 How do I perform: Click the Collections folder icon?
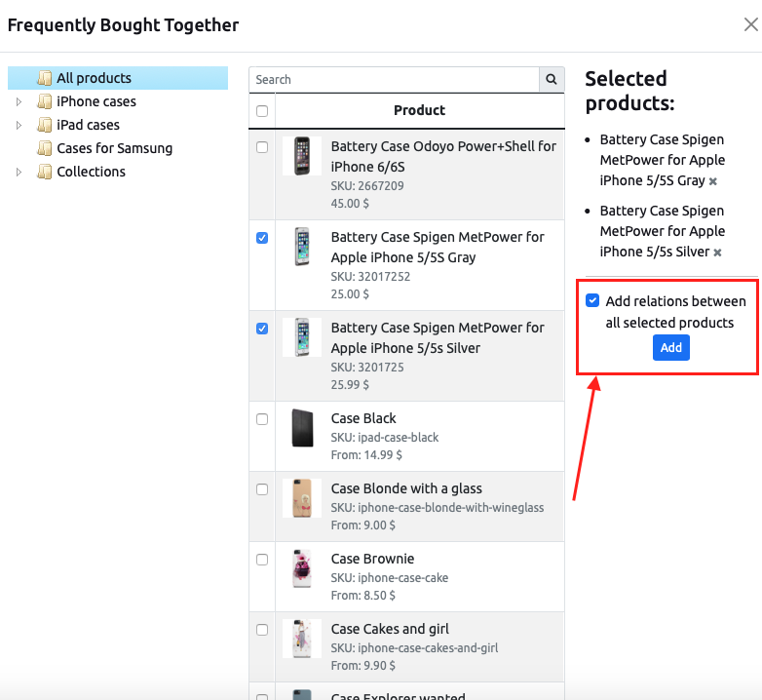click(x=45, y=172)
